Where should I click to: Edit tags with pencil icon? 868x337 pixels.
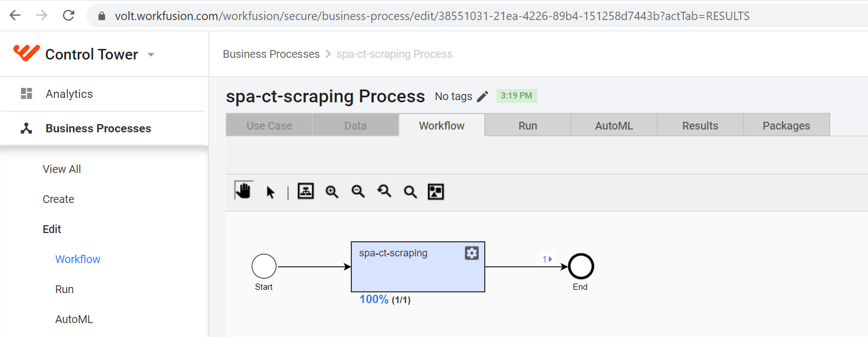click(483, 96)
